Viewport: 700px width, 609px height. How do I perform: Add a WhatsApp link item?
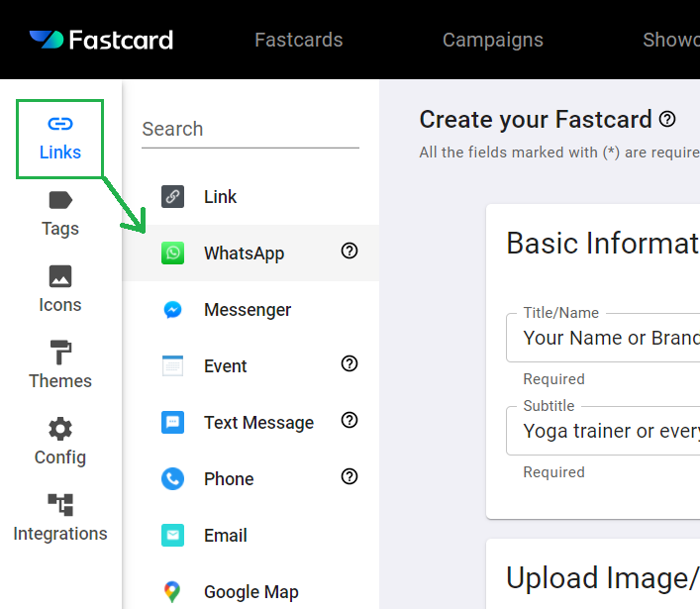pos(250,254)
